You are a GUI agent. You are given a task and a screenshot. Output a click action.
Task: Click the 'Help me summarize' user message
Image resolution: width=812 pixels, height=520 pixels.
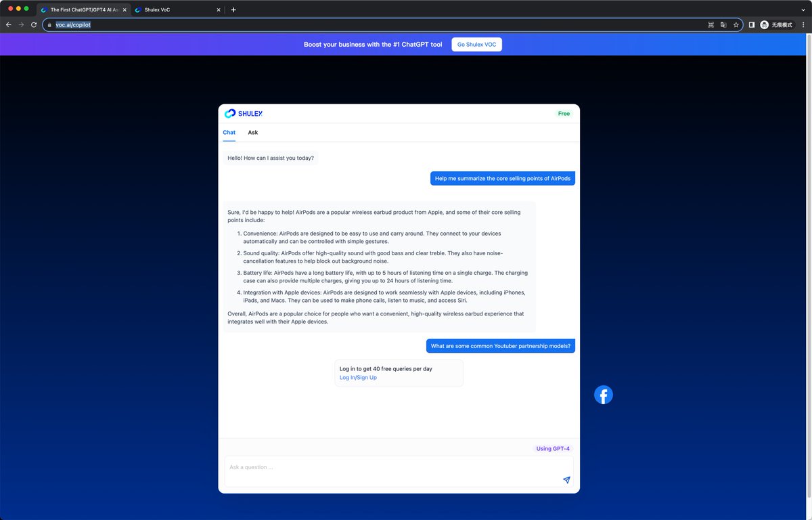pyautogui.click(x=503, y=179)
